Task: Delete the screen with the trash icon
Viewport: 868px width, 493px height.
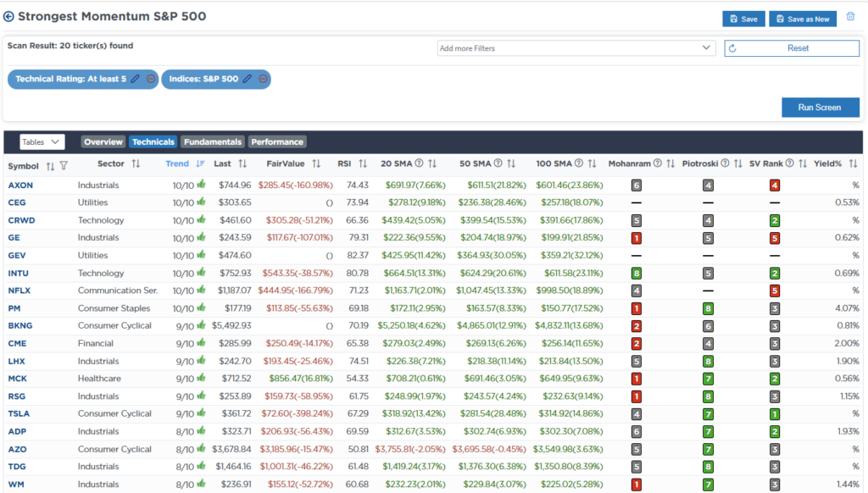Action: coord(850,17)
